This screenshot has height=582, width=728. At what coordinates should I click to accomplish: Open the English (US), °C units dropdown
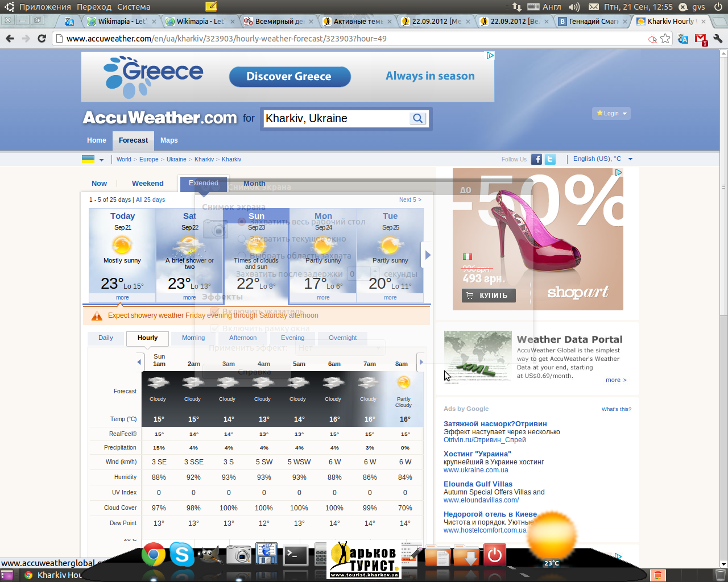point(602,159)
